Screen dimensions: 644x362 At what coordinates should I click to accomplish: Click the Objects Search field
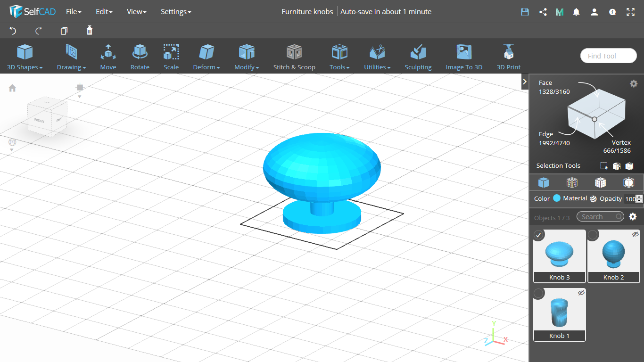pos(600,216)
